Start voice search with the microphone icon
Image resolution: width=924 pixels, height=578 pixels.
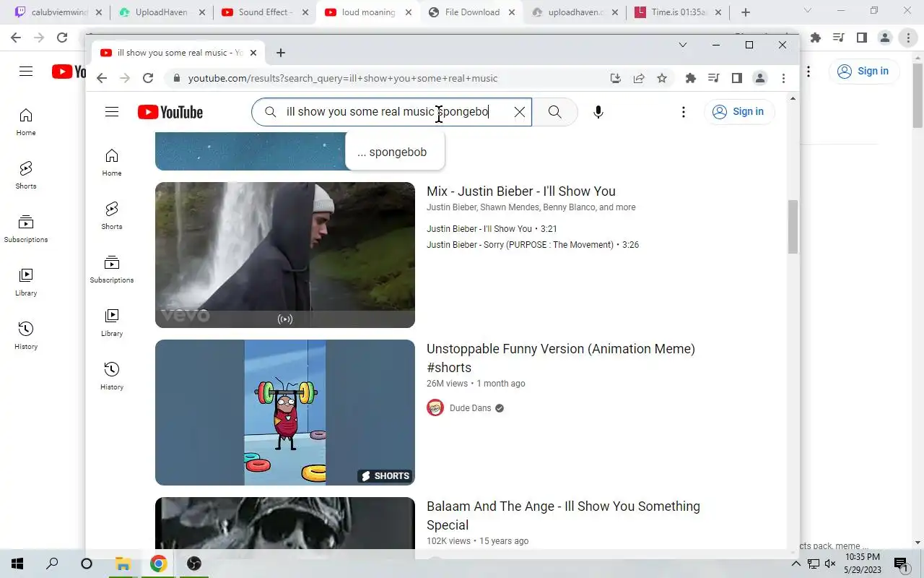[x=598, y=112]
